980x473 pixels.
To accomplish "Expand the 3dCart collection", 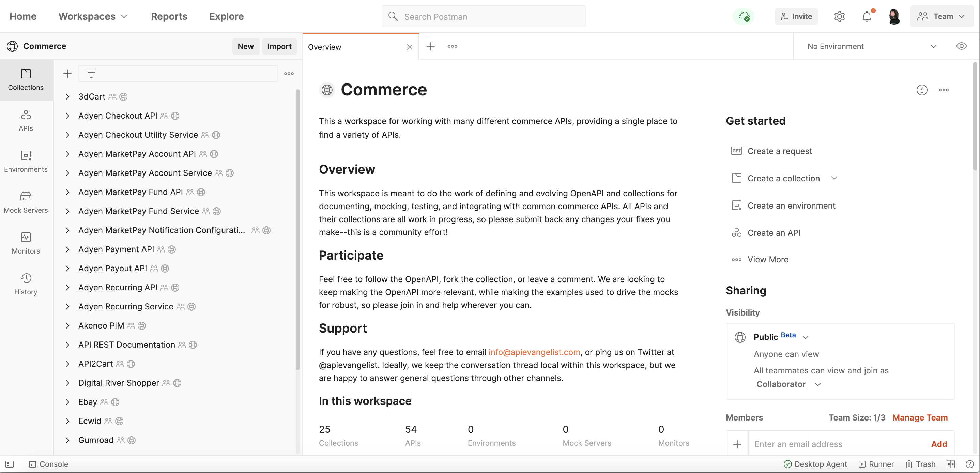I will [x=67, y=97].
